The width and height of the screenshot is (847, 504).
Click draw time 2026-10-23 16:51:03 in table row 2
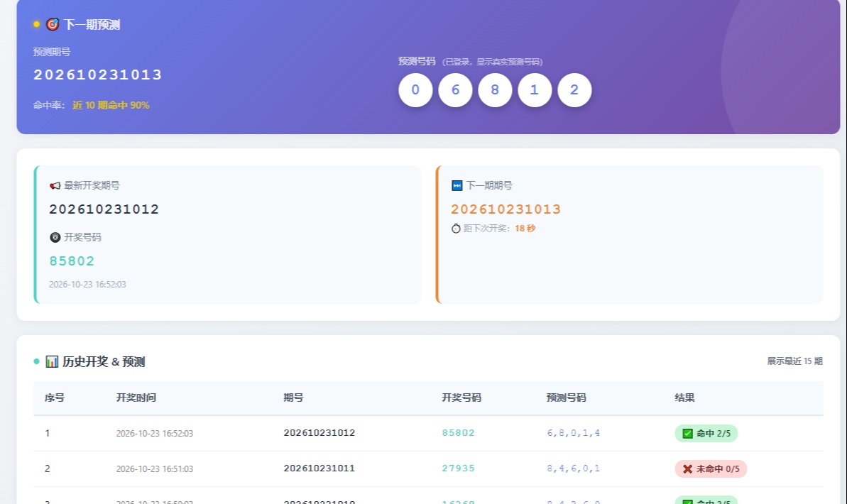click(x=155, y=469)
